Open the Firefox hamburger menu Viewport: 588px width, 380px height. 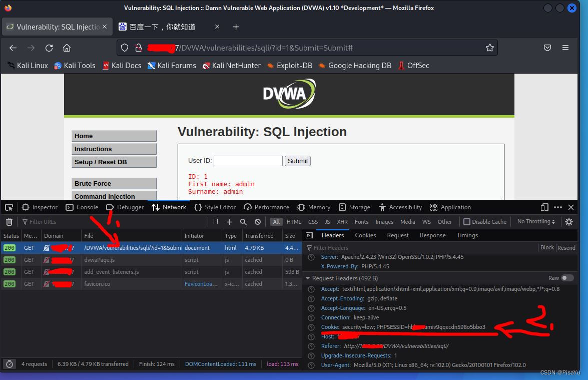click(565, 48)
